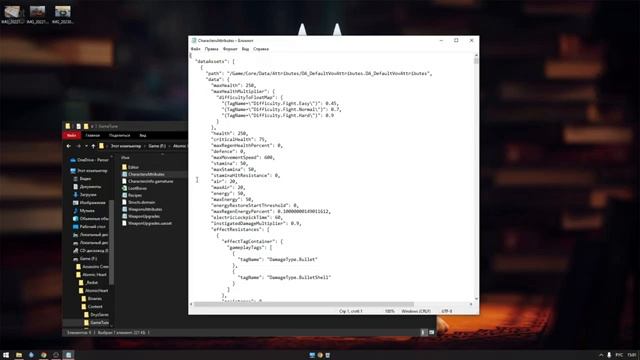Click the criticalHealth line in Notepad

pos(239,140)
